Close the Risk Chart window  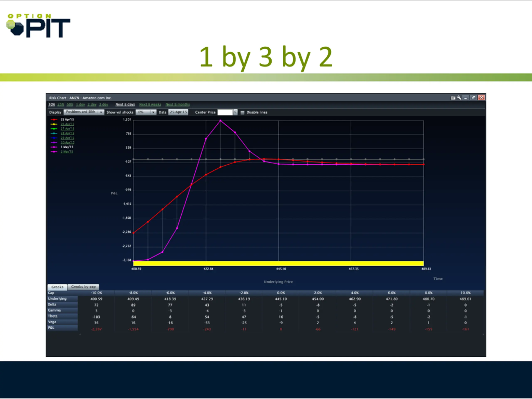[481, 97]
